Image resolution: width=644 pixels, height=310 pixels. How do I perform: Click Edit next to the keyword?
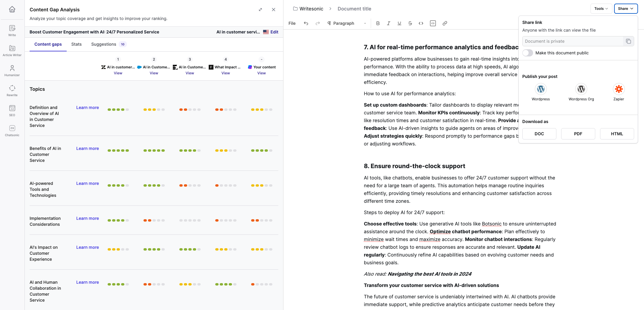tap(274, 32)
